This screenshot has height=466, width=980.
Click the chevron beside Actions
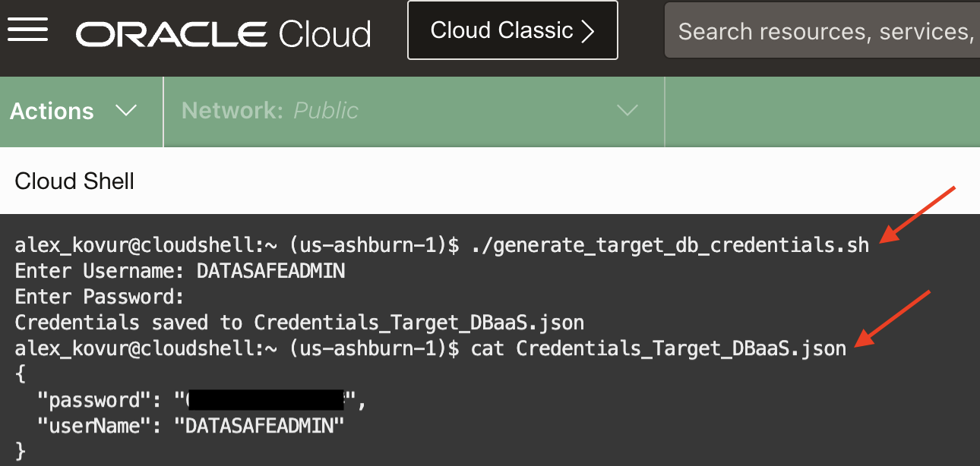[x=125, y=111]
